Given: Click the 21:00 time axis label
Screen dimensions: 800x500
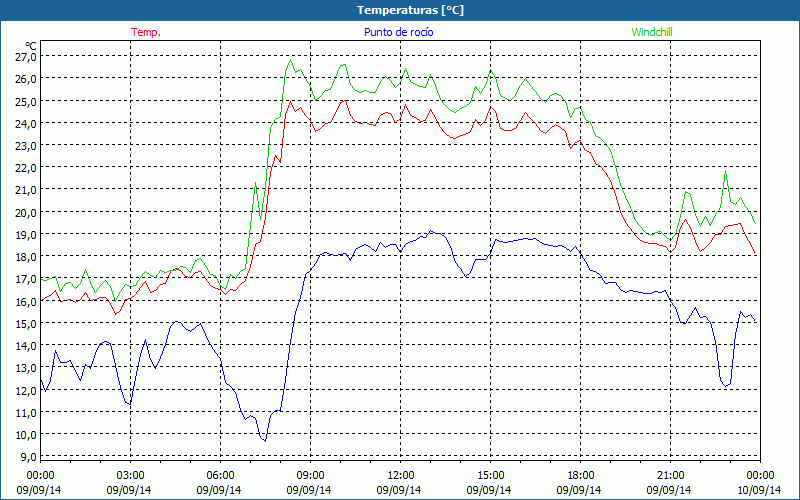Looking at the screenshot, I should 670,476.
